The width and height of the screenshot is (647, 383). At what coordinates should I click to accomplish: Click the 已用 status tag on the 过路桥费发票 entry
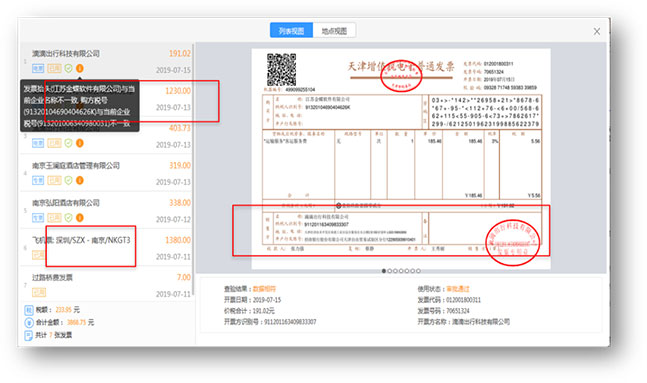[39, 292]
